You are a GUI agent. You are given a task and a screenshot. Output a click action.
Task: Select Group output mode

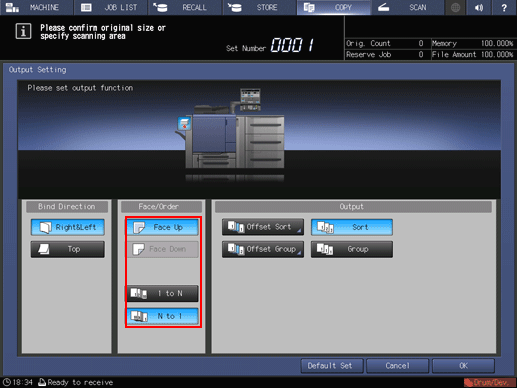[352, 249]
